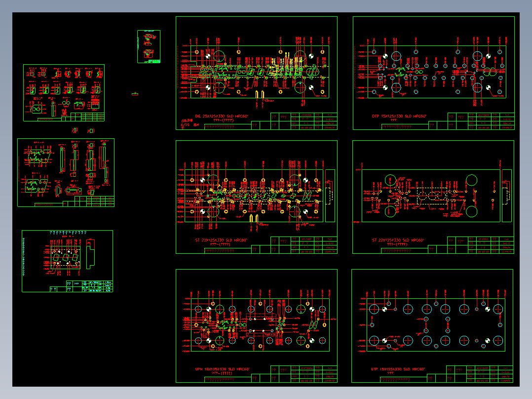Image resolution: width=532 pixels, height=399 pixels.
Task: Select the DTP 15x125x330 SLD HRC60 label
Action: point(399,116)
